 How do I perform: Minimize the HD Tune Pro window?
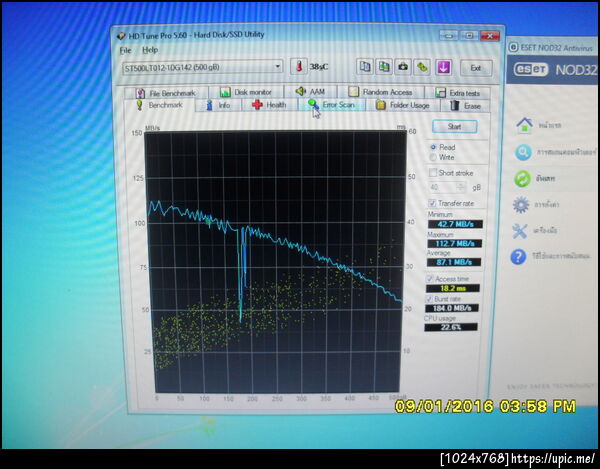click(449, 36)
